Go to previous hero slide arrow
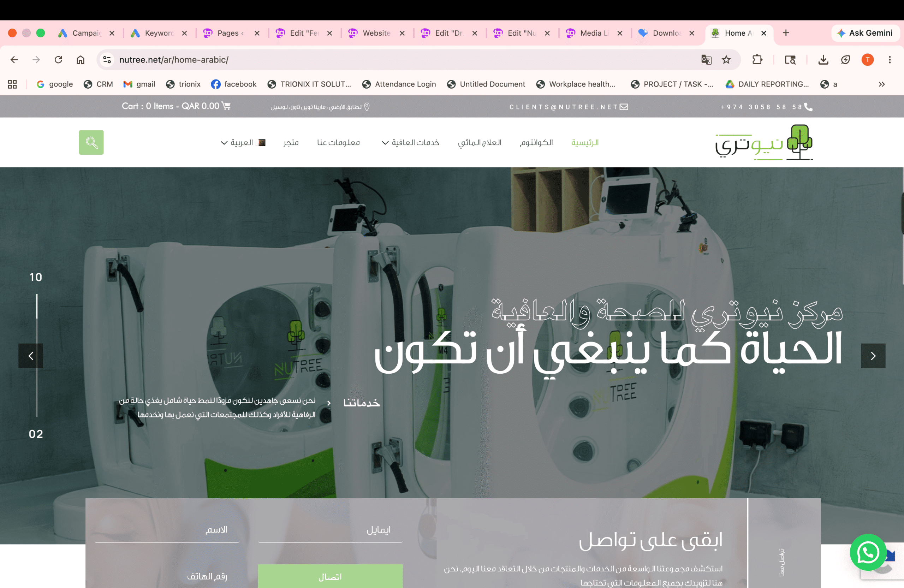Viewport: 904px width, 588px height. point(31,356)
